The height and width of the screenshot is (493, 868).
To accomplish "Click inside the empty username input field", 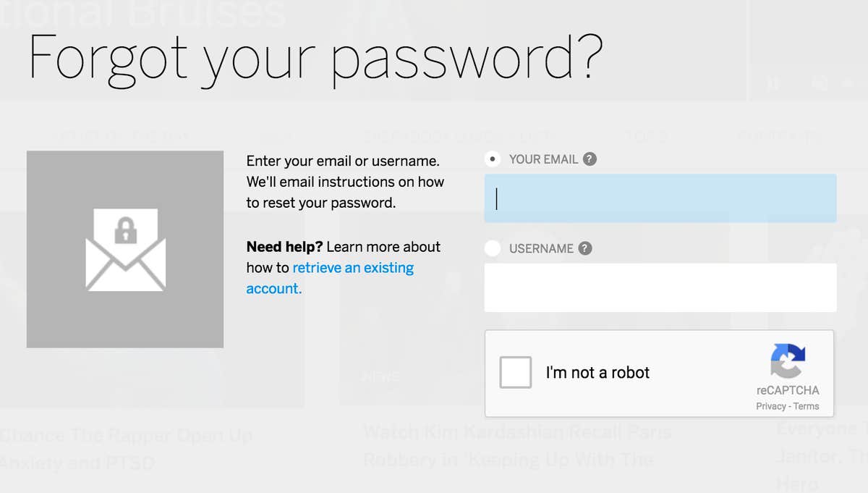I will [660, 287].
